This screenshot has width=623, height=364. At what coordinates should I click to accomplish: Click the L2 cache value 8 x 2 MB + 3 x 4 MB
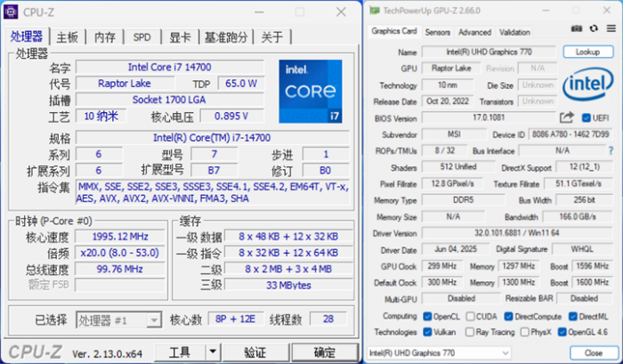click(288, 269)
